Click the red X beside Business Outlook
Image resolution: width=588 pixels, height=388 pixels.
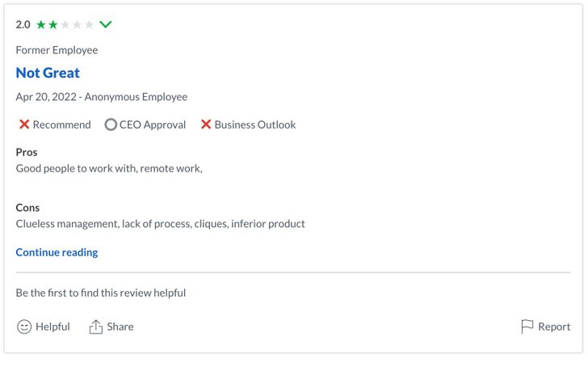206,124
